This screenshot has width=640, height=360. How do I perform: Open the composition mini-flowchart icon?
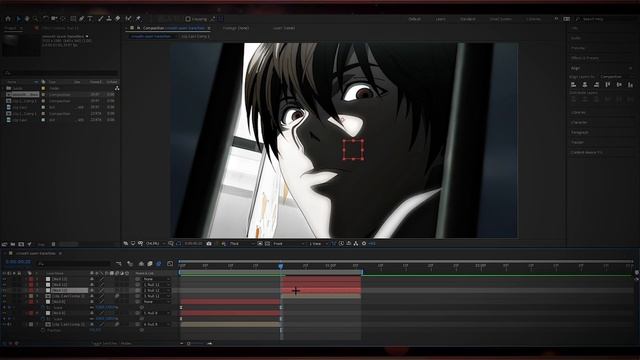(x=119, y=264)
